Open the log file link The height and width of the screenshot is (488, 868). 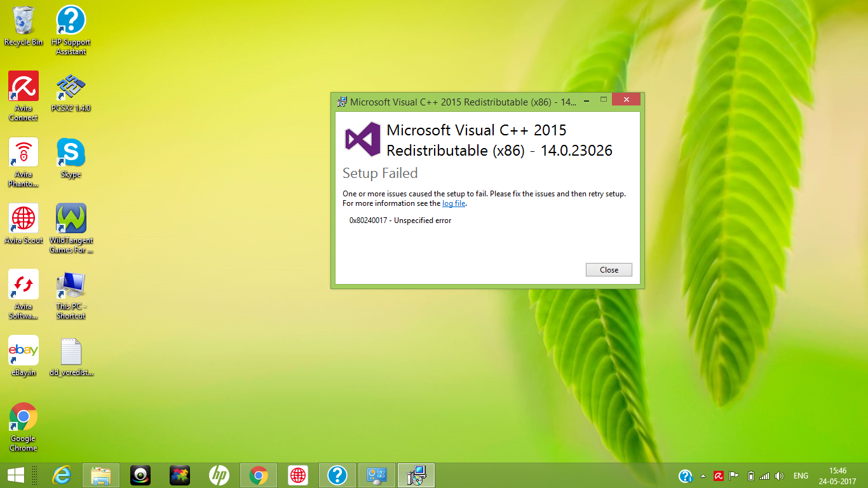point(454,203)
